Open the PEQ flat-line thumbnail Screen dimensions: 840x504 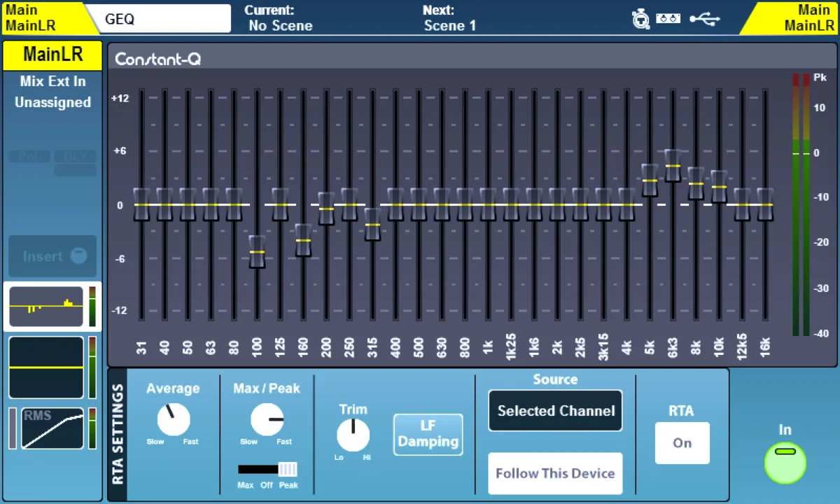(x=47, y=367)
